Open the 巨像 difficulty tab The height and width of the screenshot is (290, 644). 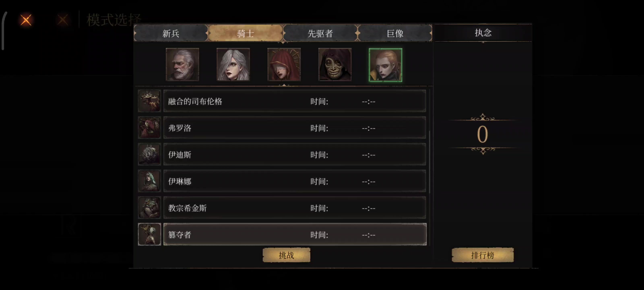(395, 33)
